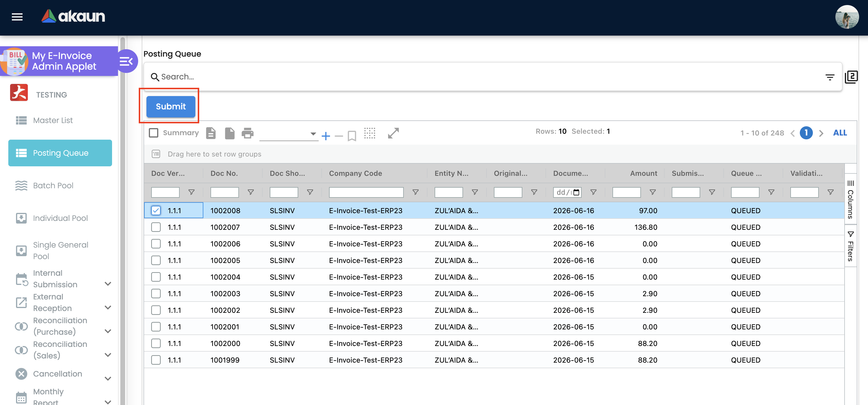Viewport: 868px width, 405px height.
Task: Click the Company Code filter input
Action: tap(366, 192)
